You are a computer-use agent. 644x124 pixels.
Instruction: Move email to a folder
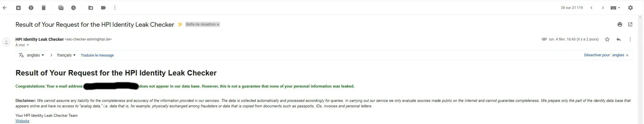91,8
